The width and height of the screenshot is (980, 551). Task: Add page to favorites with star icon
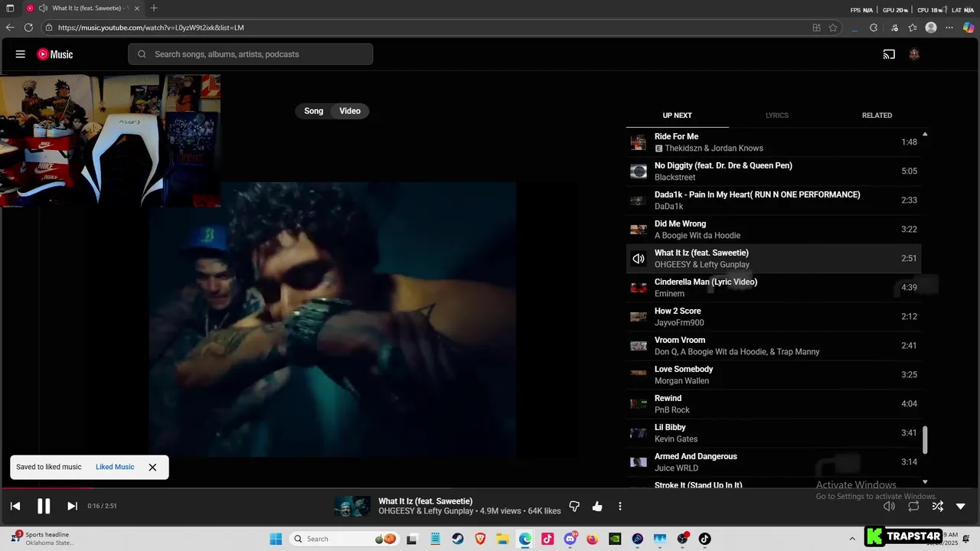pyautogui.click(x=833, y=28)
